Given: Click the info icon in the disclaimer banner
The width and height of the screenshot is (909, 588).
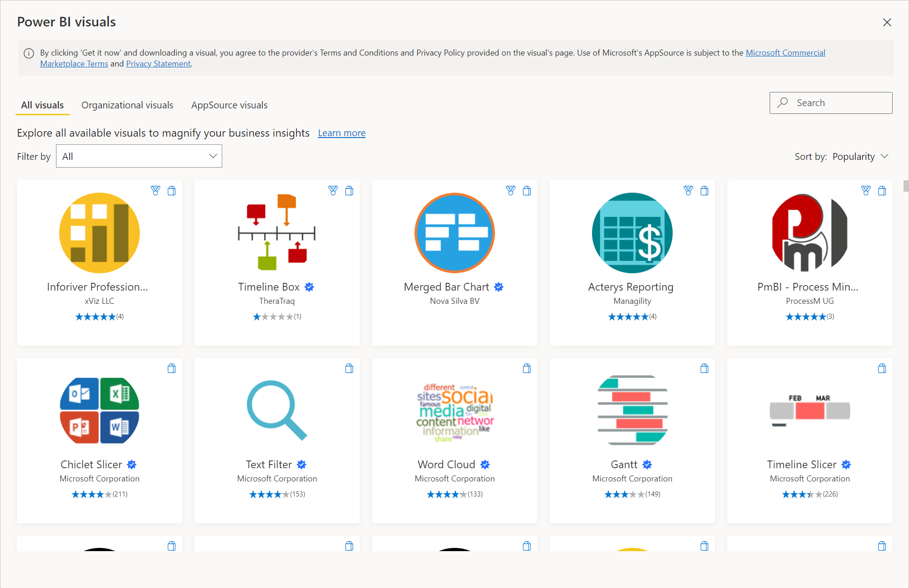Looking at the screenshot, I should (x=28, y=53).
